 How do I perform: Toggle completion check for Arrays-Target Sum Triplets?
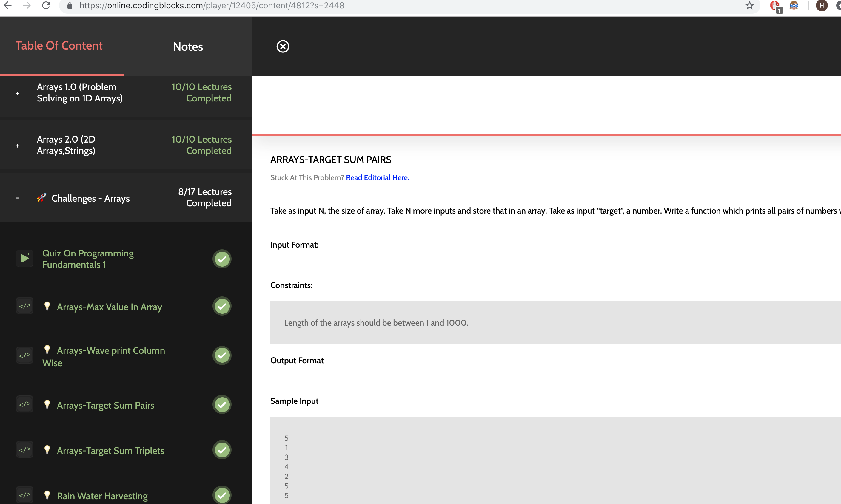[x=222, y=450]
